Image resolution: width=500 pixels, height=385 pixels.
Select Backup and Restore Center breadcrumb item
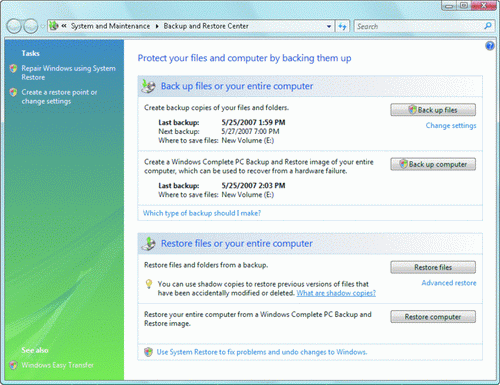206,26
